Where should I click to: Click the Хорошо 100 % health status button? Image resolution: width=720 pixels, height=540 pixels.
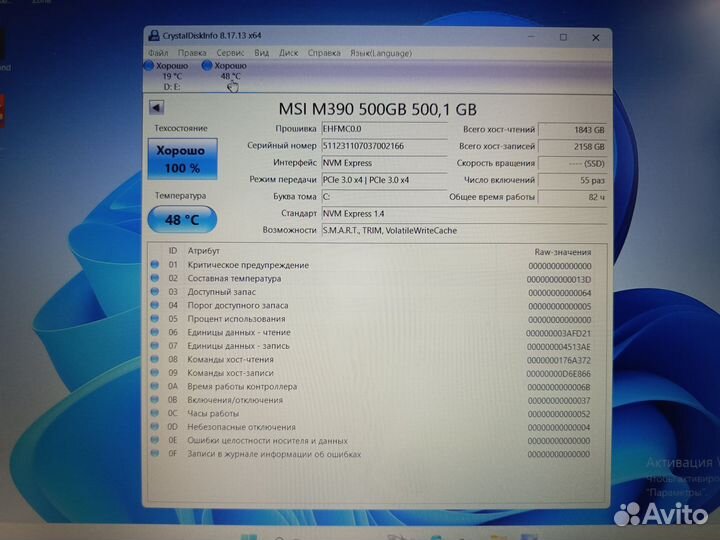click(182, 159)
